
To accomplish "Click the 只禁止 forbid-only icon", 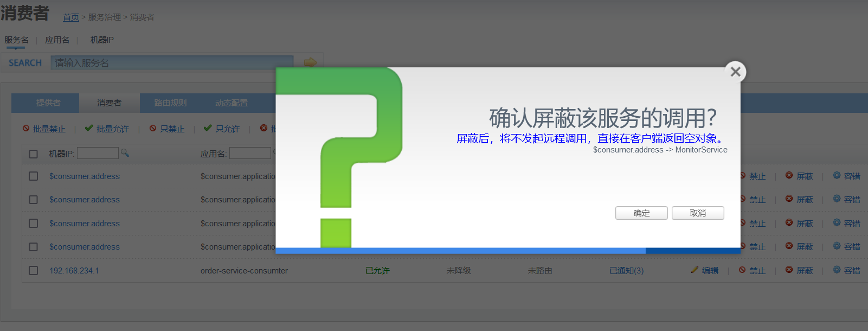I will pos(153,129).
